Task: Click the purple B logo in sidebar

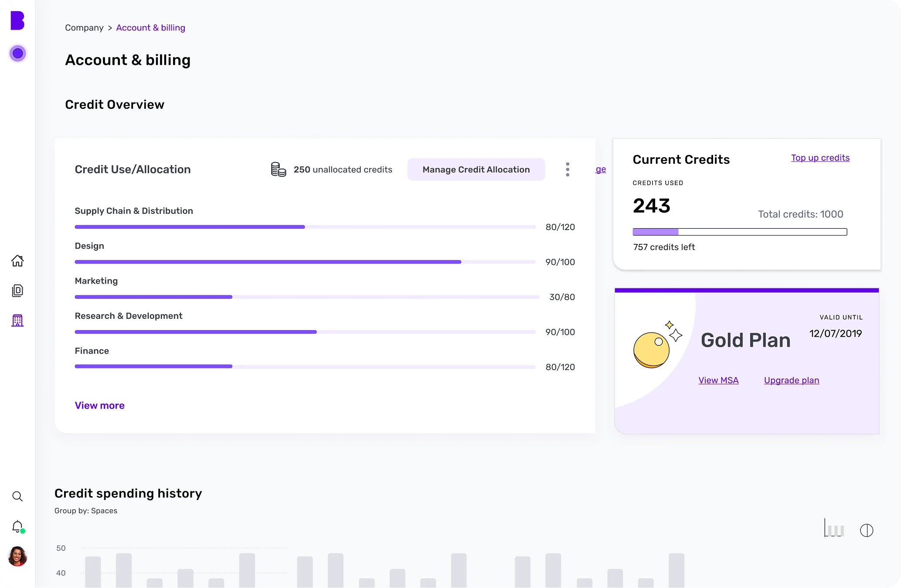Action: pos(17,20)
